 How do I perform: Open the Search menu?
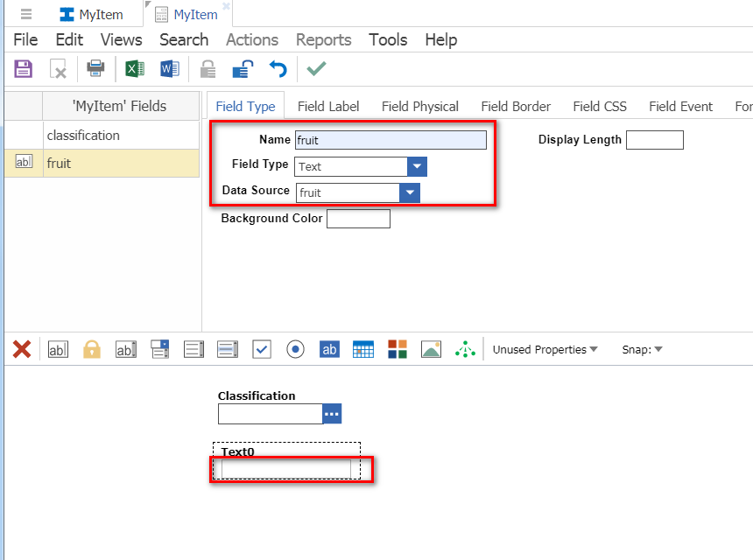(184, 40)
